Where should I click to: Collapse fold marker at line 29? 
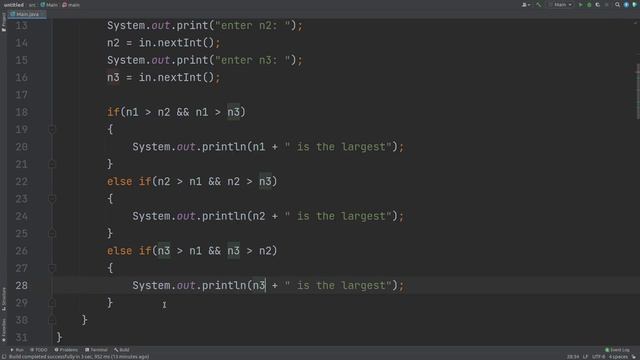click(x=52, y=303)
